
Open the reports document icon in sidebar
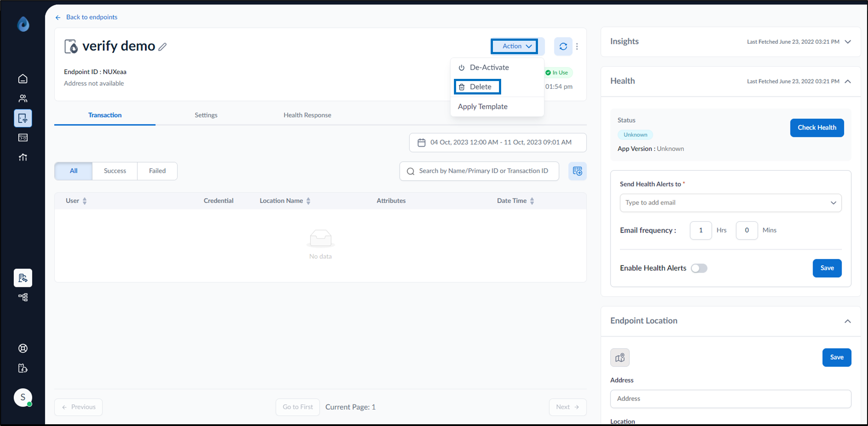pyautogui.click(x=23, y=278)
